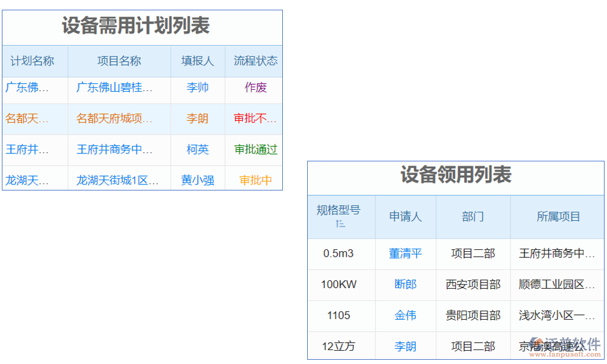Click the 申请人 column header

pos(405,217)
